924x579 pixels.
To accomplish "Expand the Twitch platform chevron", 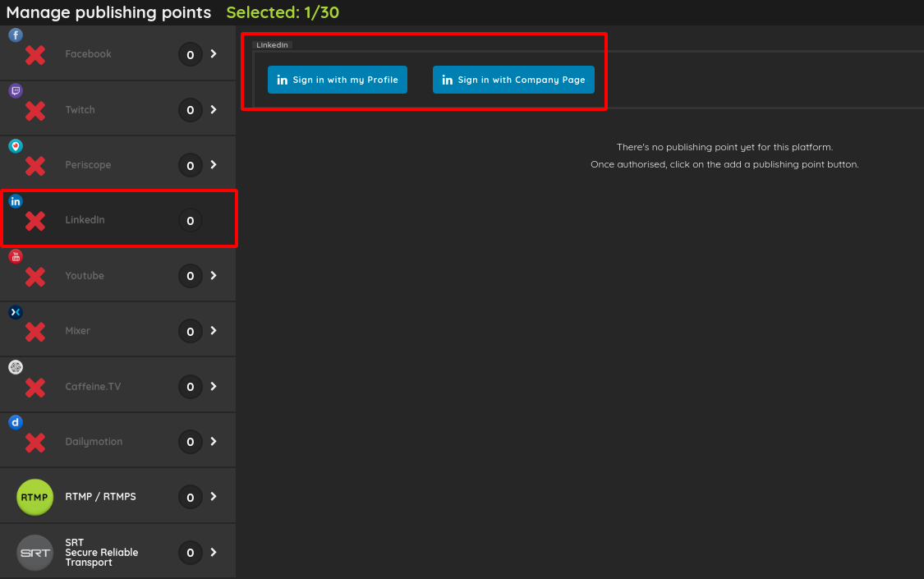I will pyautogui.click(x=214, y=109).
